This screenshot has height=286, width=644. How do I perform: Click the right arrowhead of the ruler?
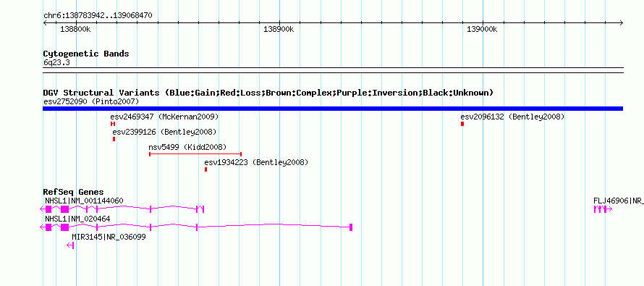(x=621, y=23)
